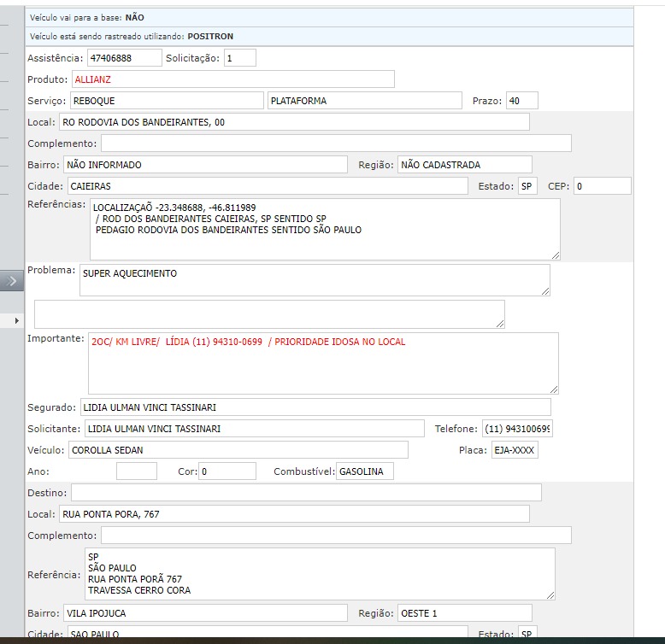
Task: Click the Assistência number field
Action: point(124,58)
